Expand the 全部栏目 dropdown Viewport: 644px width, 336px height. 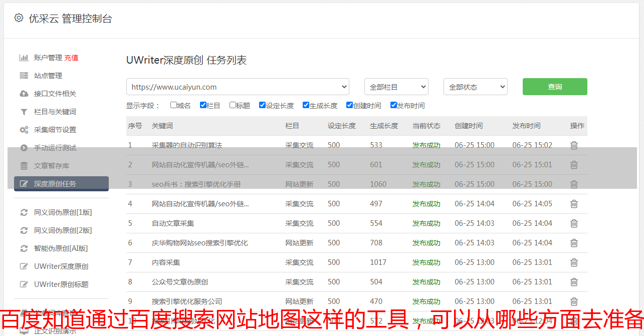point(396,87)
